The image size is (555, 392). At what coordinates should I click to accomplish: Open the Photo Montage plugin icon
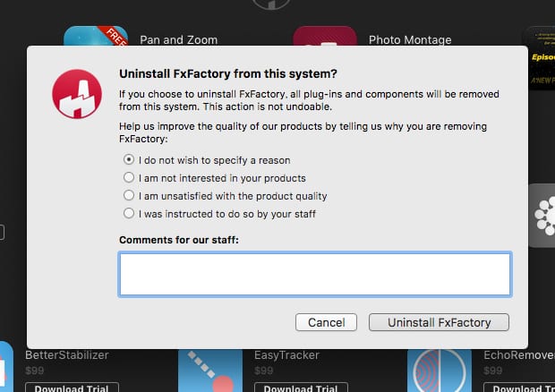click(325, 37)
